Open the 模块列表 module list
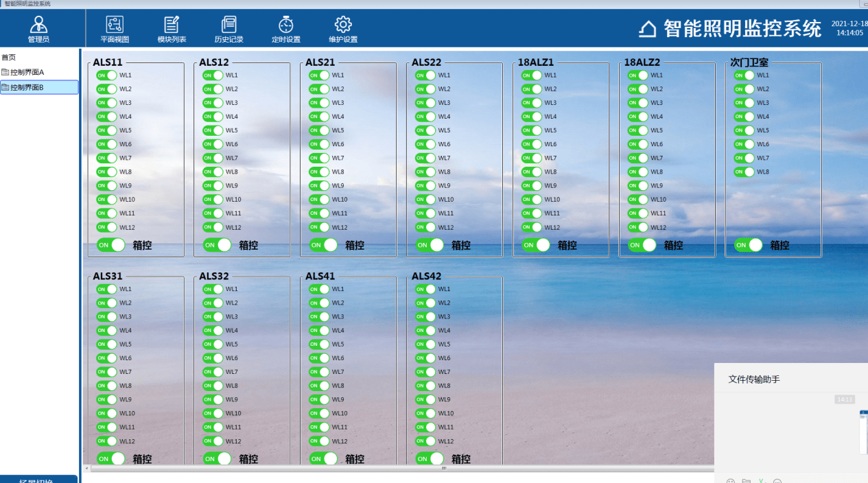Viewport: 868px width, 483px height. pyautogui.click(x=172, y=25)
